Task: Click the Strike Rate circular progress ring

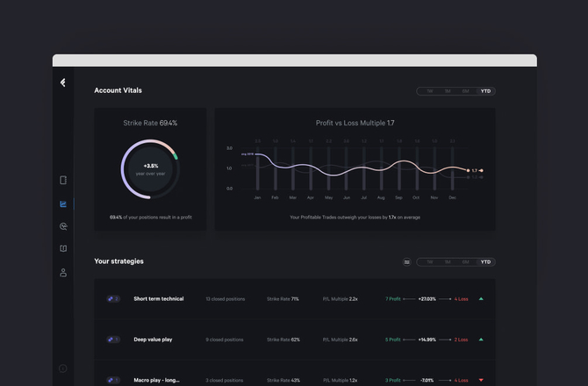Action: coord(151,168)
